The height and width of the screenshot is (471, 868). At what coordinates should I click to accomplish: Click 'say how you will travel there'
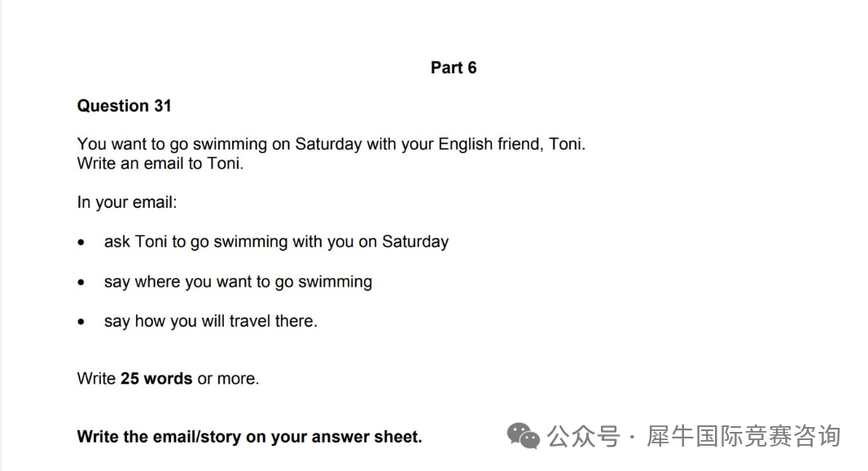[210, 321]
